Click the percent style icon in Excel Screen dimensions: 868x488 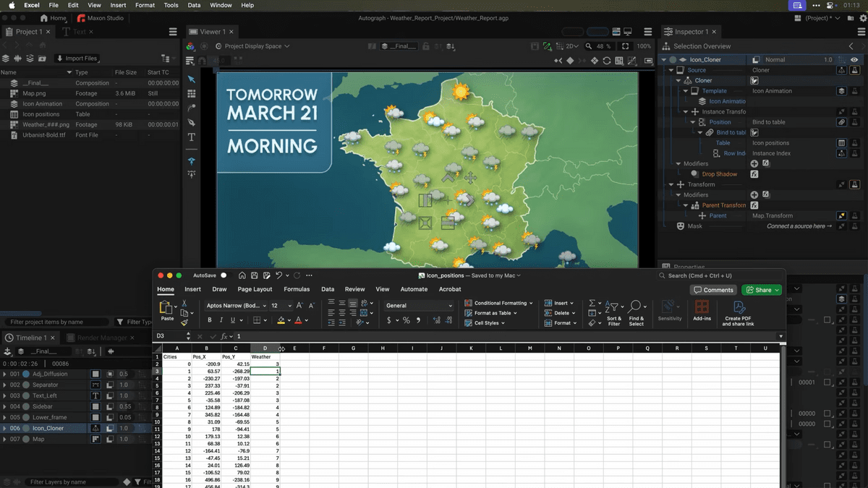(x=407, y=320)
